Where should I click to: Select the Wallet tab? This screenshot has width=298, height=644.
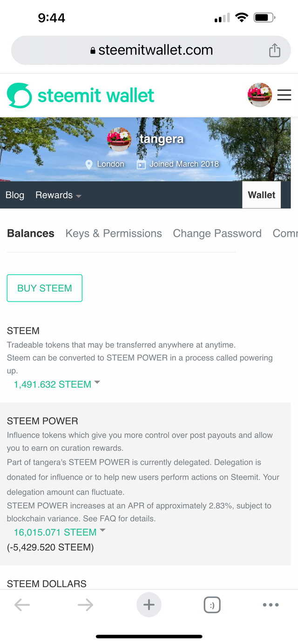261,195
